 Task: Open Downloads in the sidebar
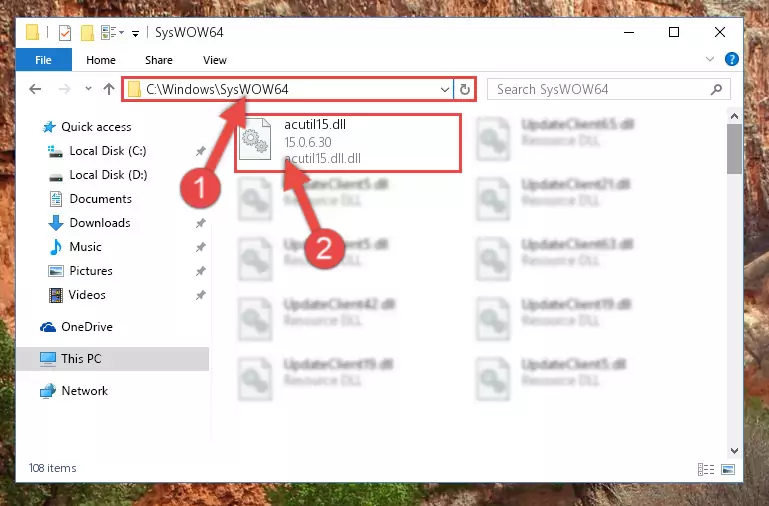pyautogui.click(x=100, y=223)
